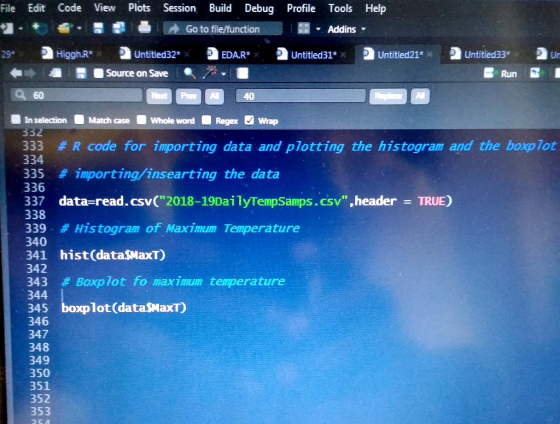Viewport: 560px width, 424px height.
Task: Click the Save All documents icon
Action: coord(119,28)
